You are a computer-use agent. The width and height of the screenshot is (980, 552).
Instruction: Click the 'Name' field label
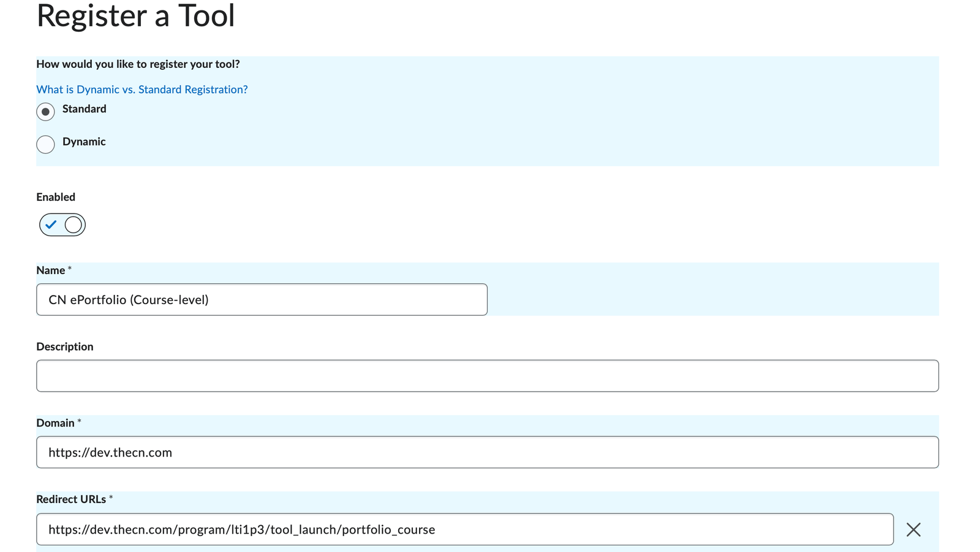[x=51, y=270]
